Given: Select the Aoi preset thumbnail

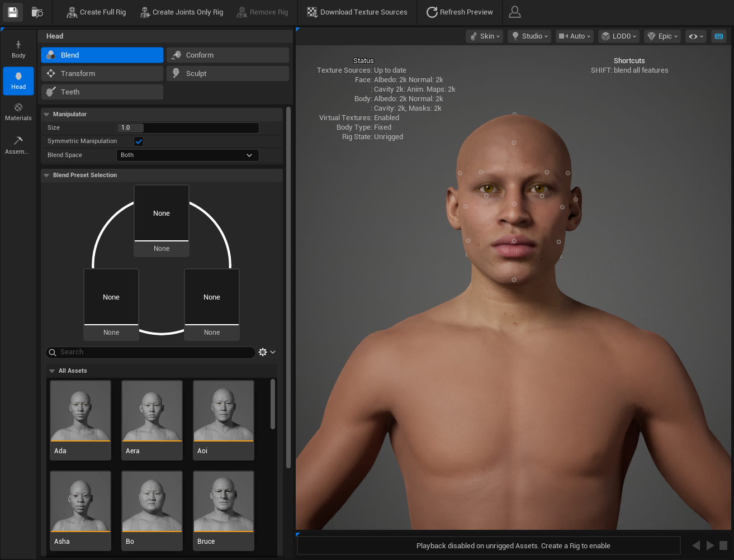Looking at the screenshot, I should click(224, 420).
